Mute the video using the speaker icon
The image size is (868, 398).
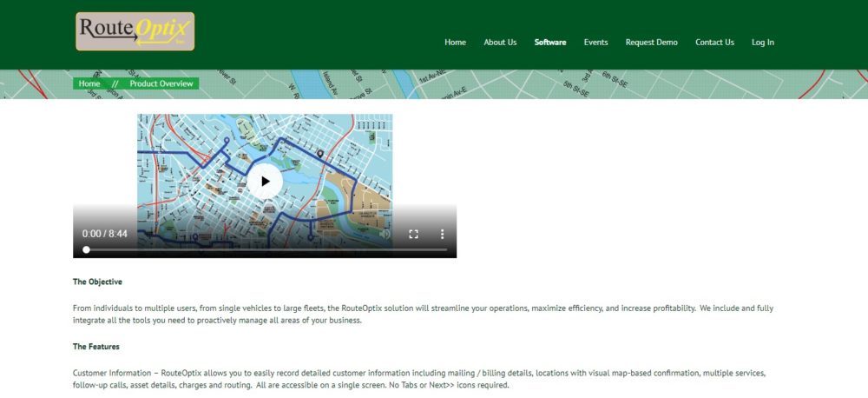tap(385, 234)
